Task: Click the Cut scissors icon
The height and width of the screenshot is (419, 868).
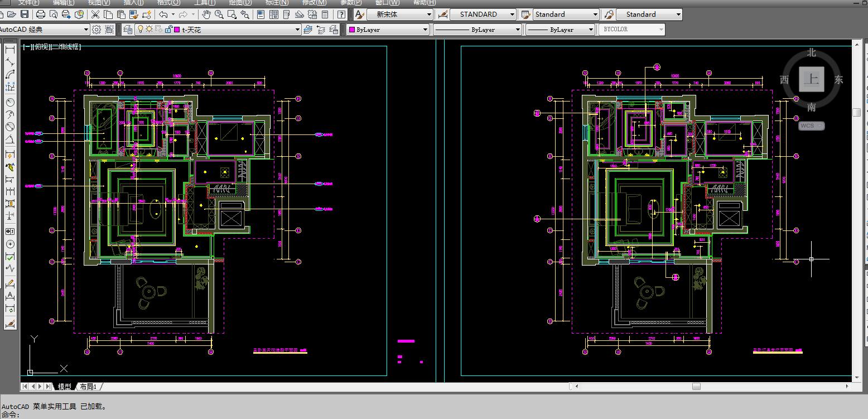Action: click(95, 15)
